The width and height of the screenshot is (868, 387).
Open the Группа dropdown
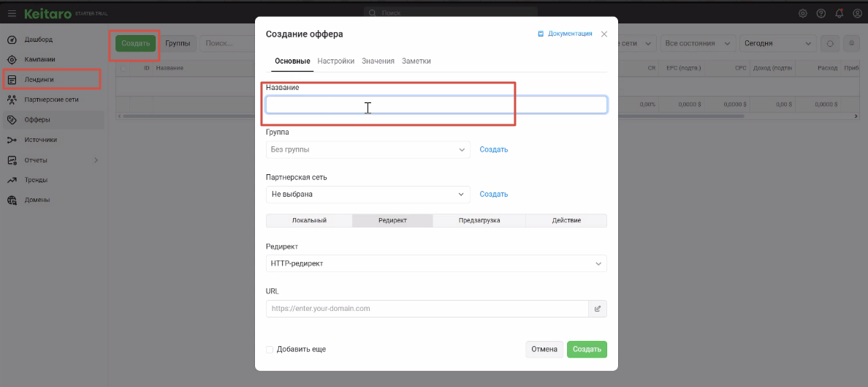point(368,149)
